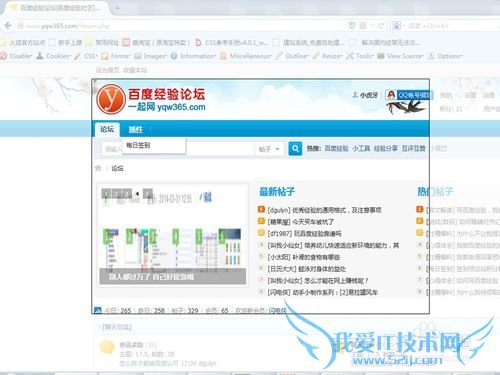The height and width of the screenshot is (375, 500).
Task: Open the Disable menu on developer toolbar
Action: click(17, 56)
